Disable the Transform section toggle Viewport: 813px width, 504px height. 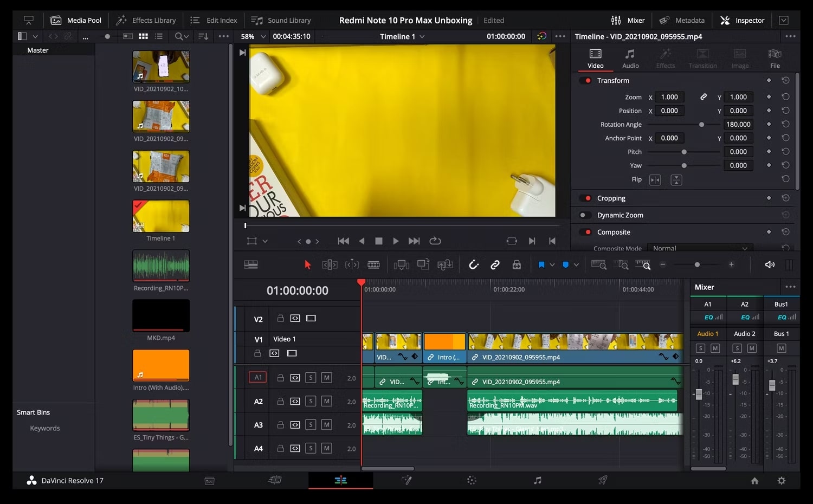click(586, 80)
